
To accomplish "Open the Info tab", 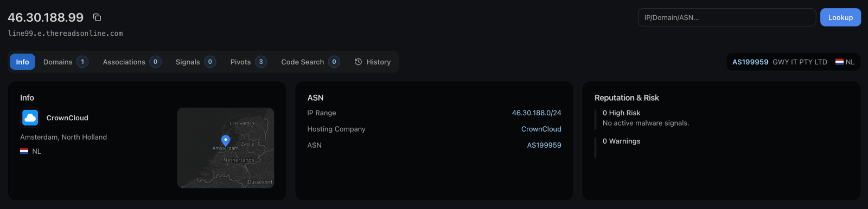I will [22, 62].
